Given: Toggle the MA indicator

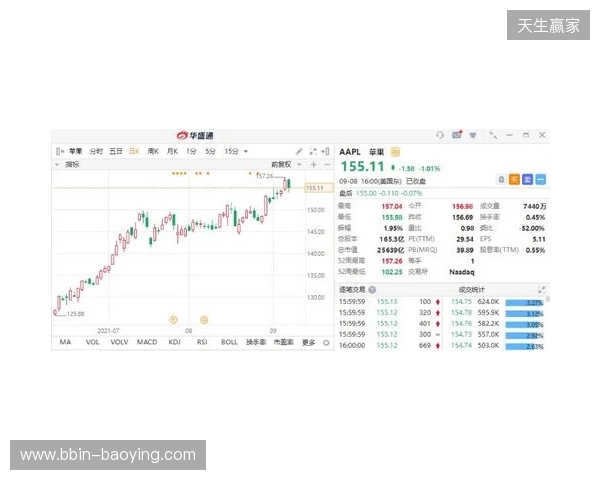Looking at the screenshot, I should point(65,342).
